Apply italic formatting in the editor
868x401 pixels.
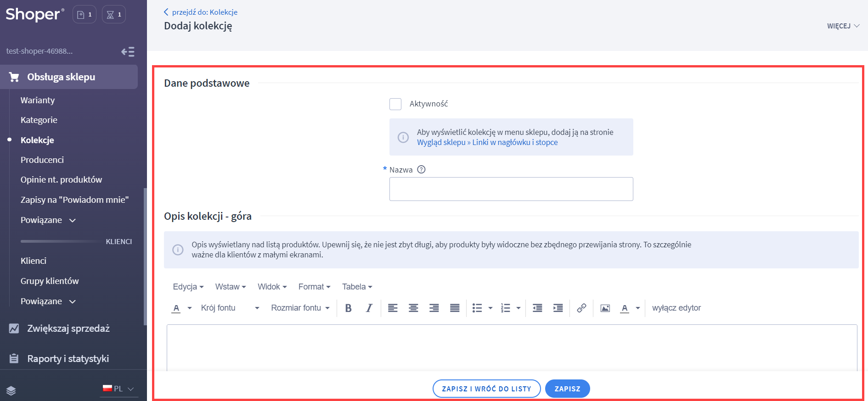(369, 308)
